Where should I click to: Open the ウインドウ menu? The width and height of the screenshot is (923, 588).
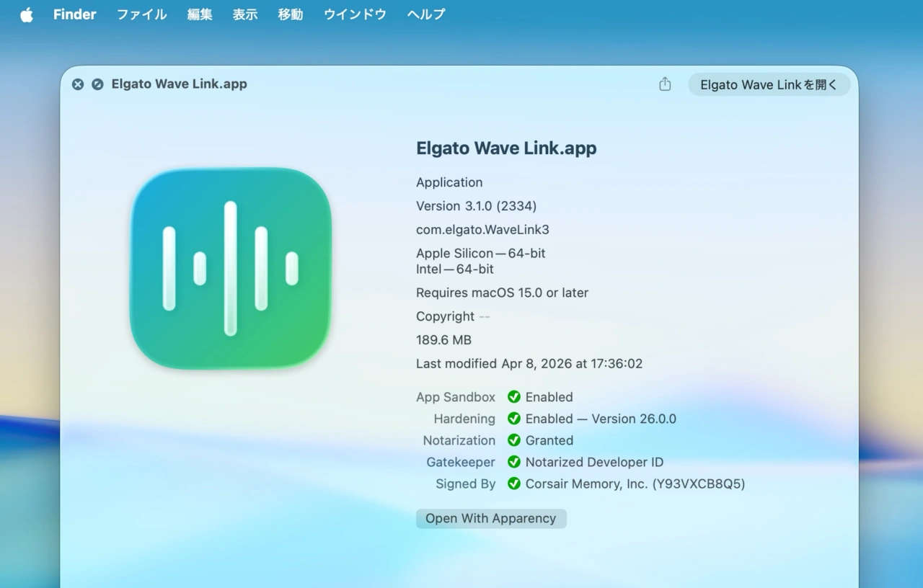pos(354,14)
